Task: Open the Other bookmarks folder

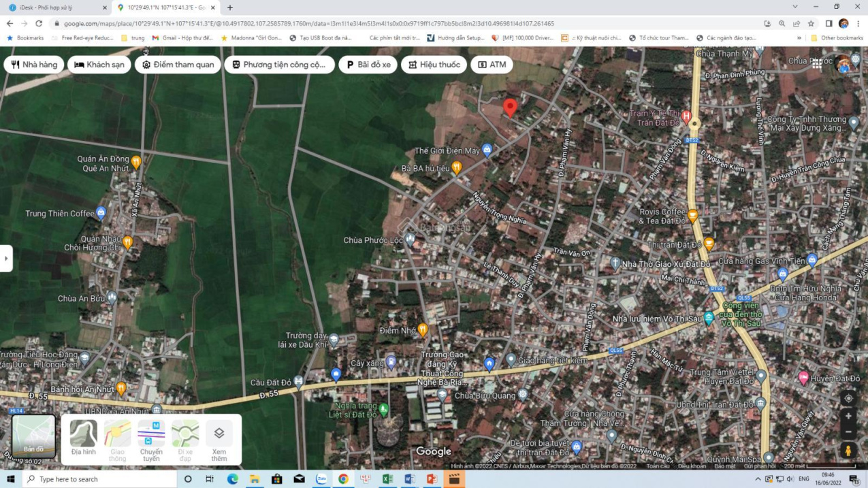Action: point(837,38)
